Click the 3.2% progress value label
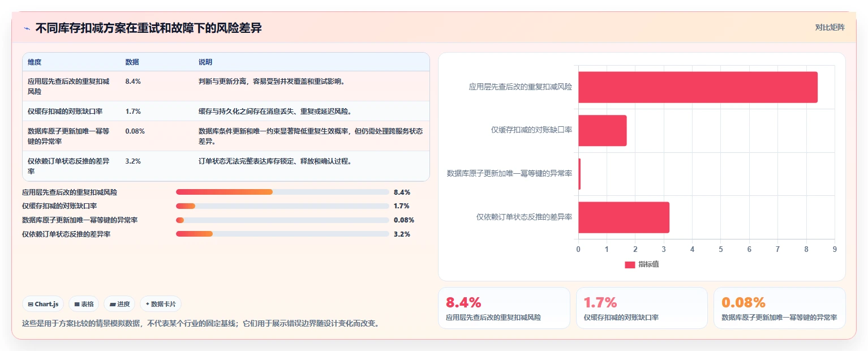This screenshot has width=868, height=351. click(402, 234)
